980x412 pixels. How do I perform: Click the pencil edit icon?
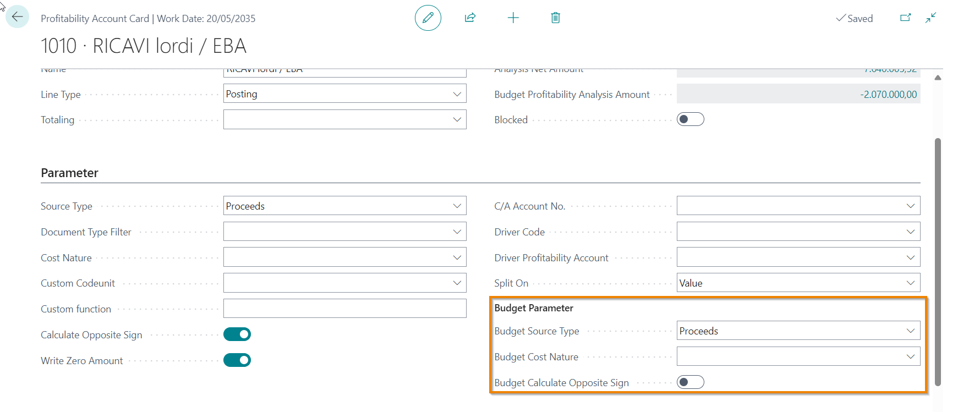tap(428, 18)
